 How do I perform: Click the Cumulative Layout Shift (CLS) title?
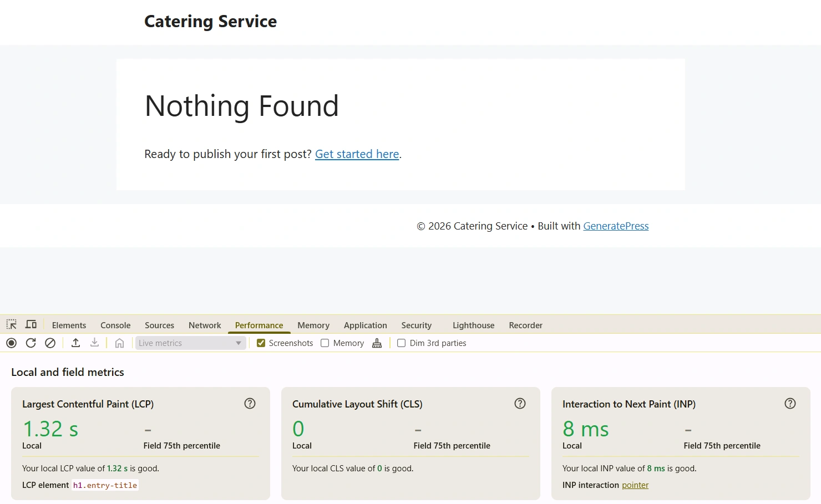(357, 404)
